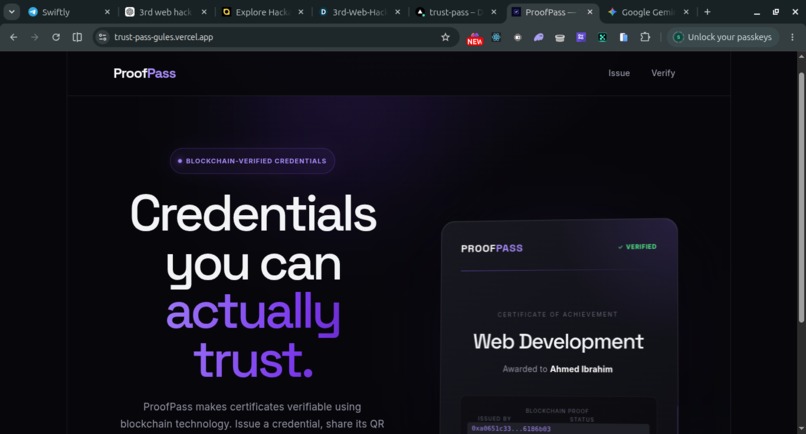806x434 pixels.
Task: View site information icon in address bar
Action: (x=103, y=37)
